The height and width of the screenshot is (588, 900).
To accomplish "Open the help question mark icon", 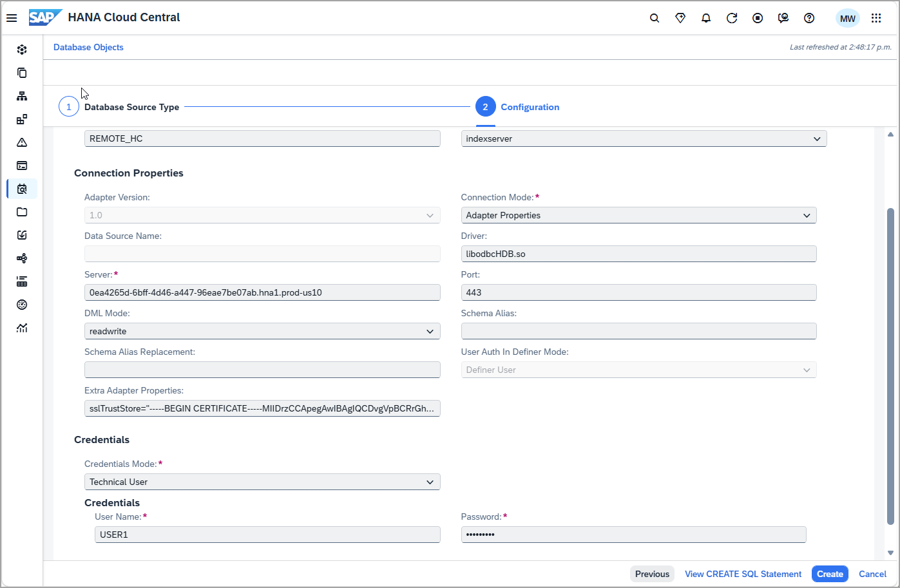I will click(809, 18).
